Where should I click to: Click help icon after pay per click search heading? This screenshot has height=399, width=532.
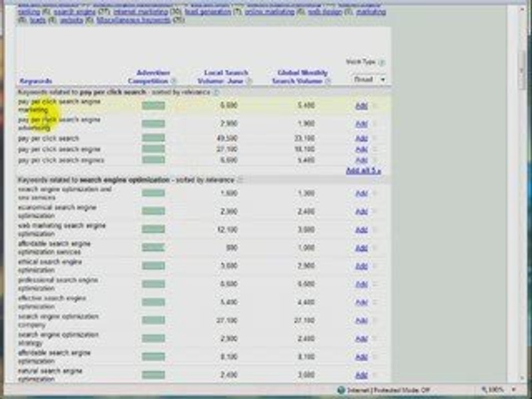(216, 93)
